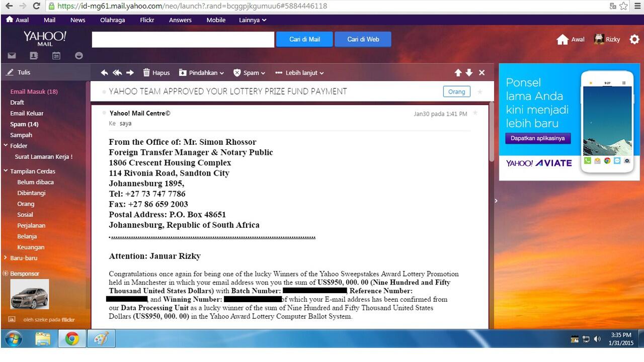Screen dimensions: 644x362
Task: Open the Draft folder
Action: (17, 103)
